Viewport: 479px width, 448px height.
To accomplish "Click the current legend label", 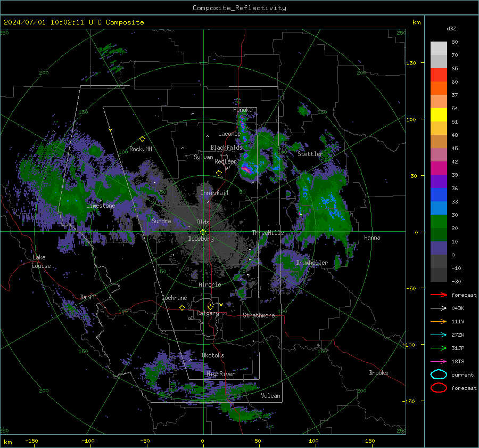I will (x=463, y=374).
